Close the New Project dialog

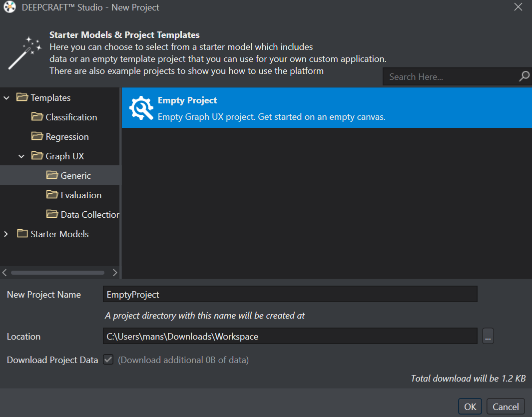click(x=518, y=7)
